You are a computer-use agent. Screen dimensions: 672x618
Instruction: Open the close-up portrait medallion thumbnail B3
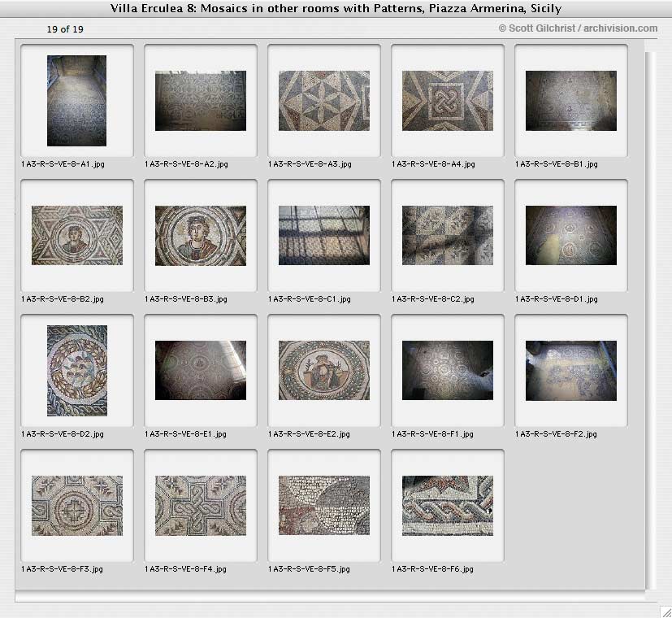[x=201, y=236]
